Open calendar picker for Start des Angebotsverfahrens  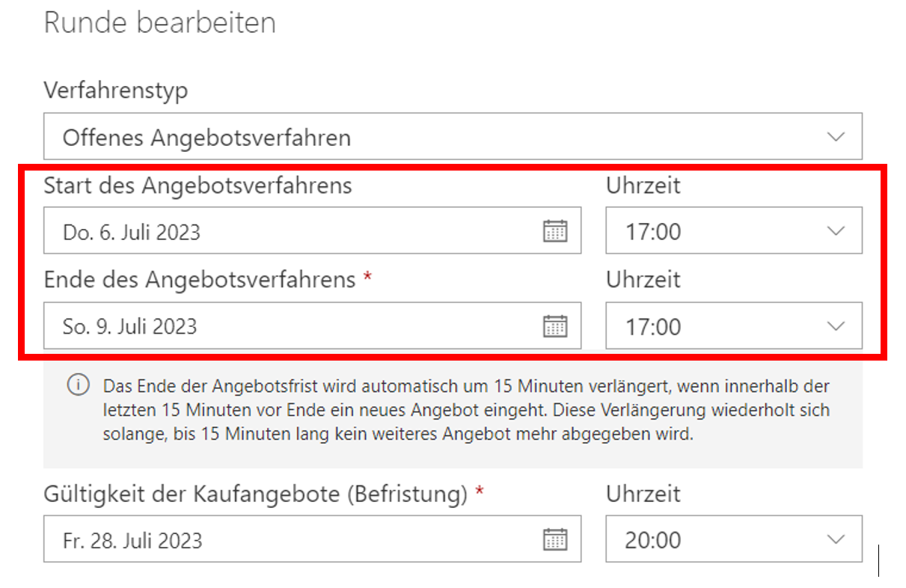coord(554,231)
